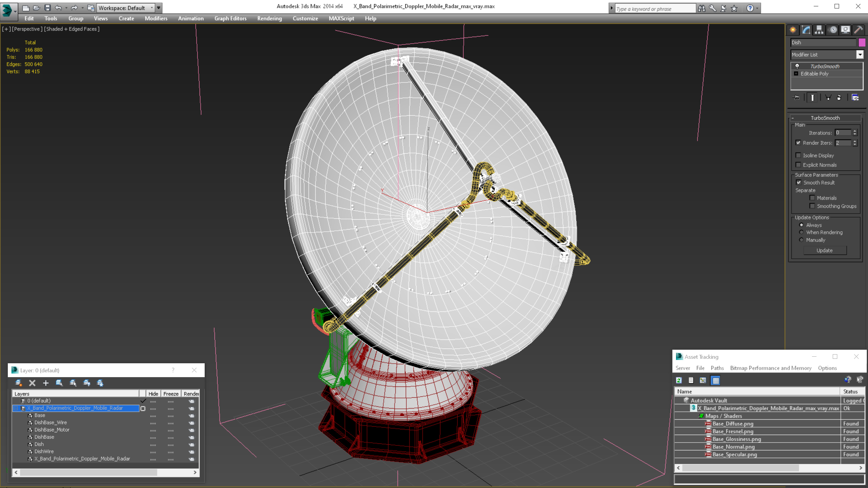Image resolution: width=868 pixels, height=488 pixels.
Task: Add selected objects to layer plus icon
Action: [46, 383]
